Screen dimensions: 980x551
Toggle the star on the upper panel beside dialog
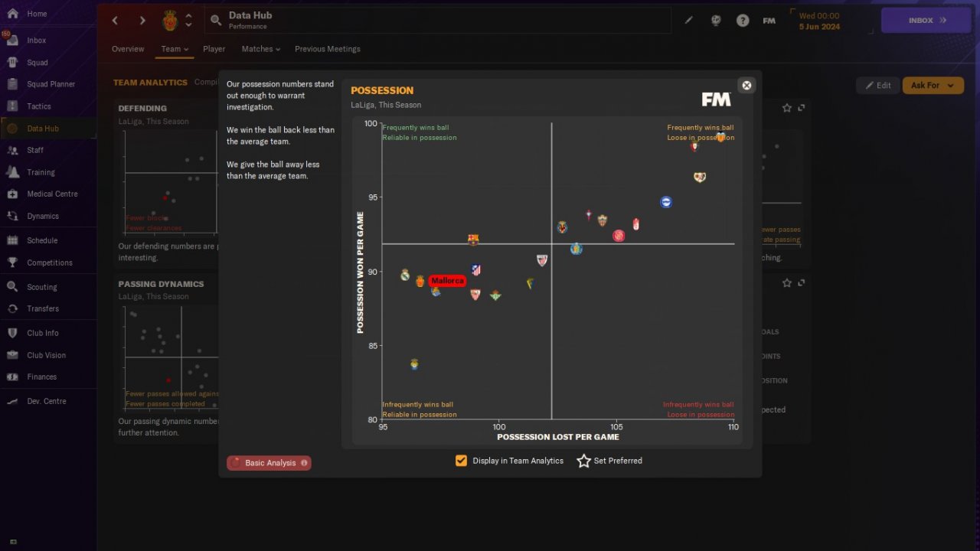pos(787,109)
